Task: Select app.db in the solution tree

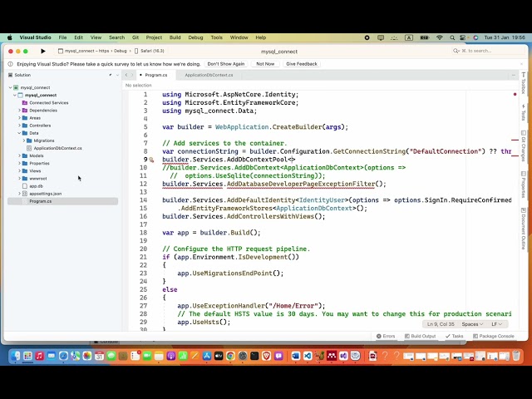Action: [x=36, y=186]
